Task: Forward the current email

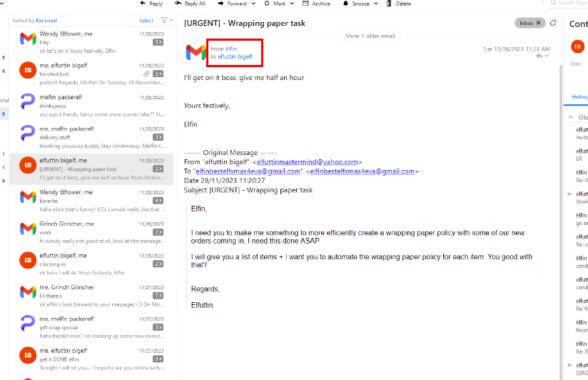Action: click(233, 4)
